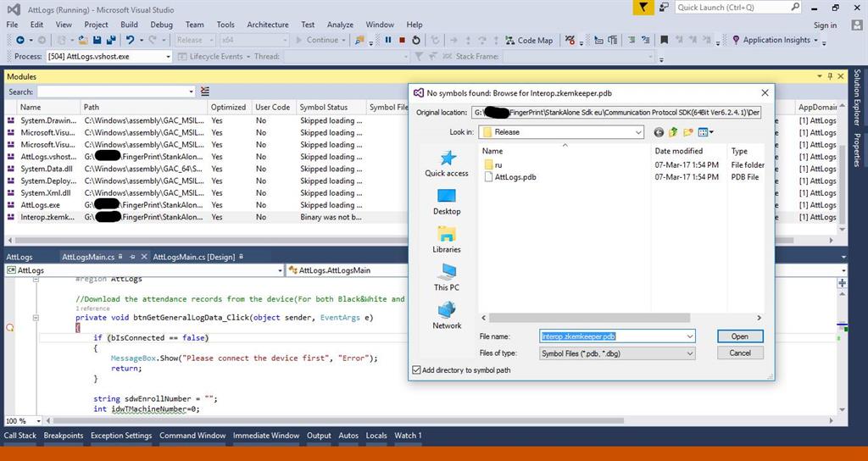The image size is (868, 461).
Task: Click Sign in at top right
Action: point(825,25)
